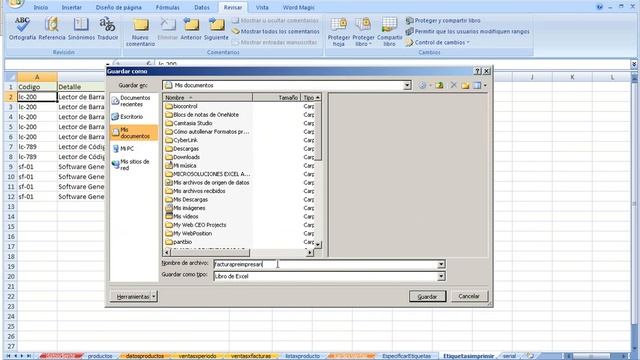This screenshot has height=360, width=640.
Task: Open the Sinónimos thesaurus tool
Action: point(81,29)
